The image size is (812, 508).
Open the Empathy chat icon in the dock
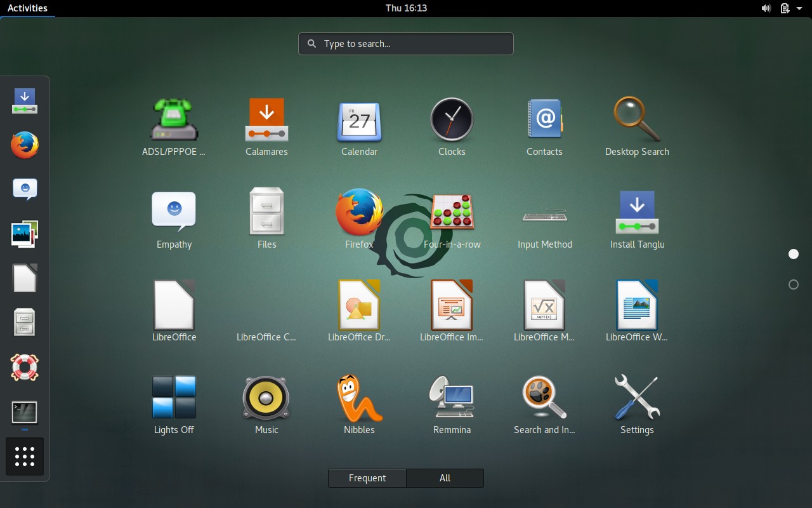24,189
